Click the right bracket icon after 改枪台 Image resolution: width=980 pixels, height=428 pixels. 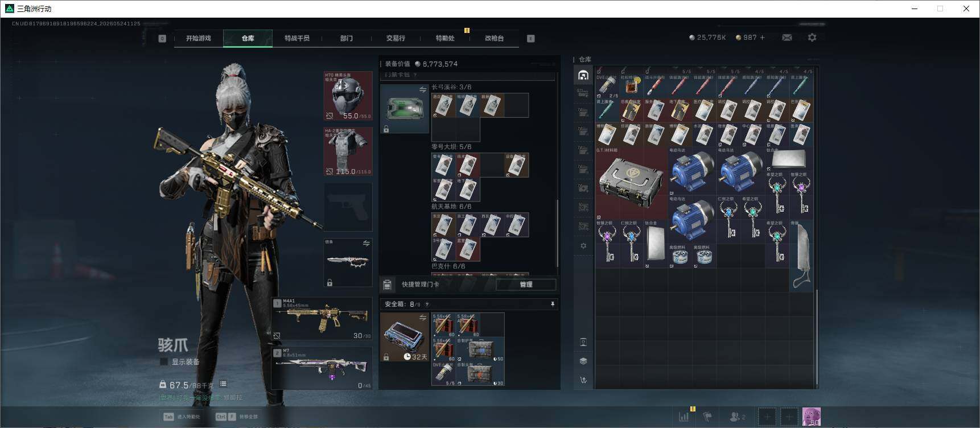530,38
